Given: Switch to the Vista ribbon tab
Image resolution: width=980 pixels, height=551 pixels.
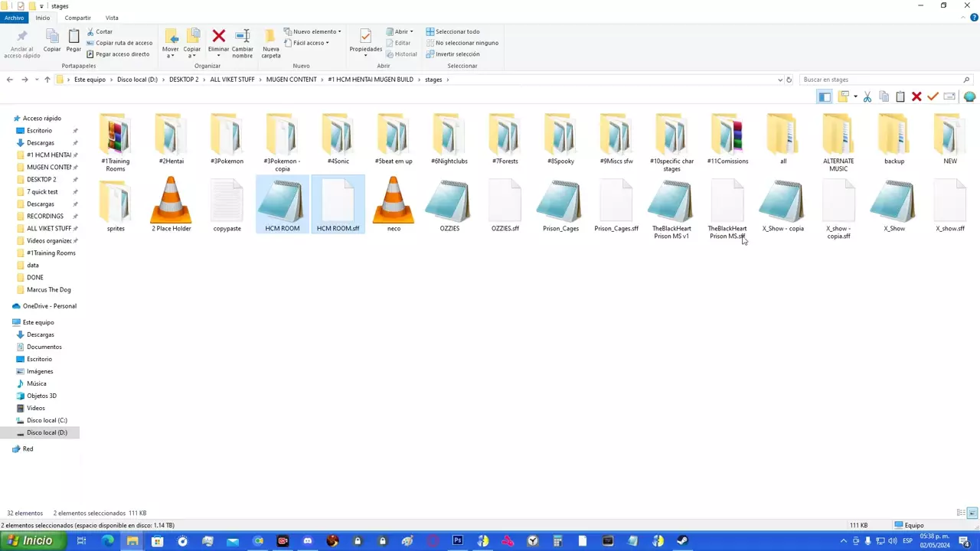Looking at the screenshot, I should [112, 18].
